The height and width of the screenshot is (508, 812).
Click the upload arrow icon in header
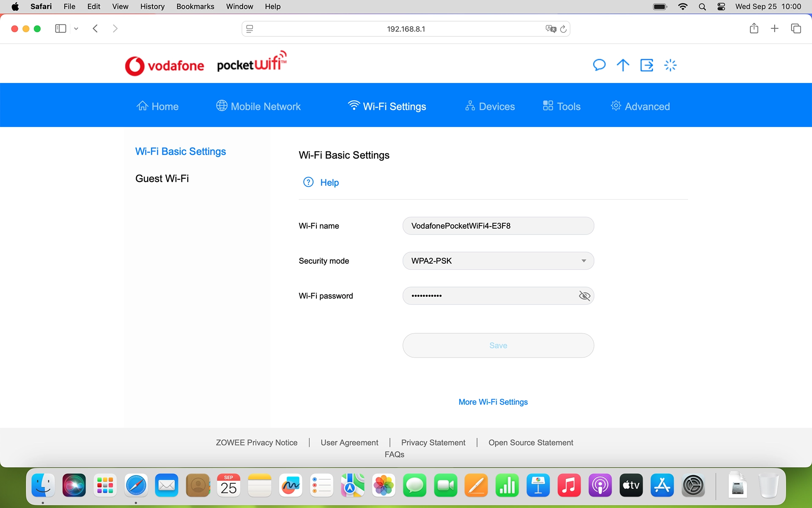coord(623,65)
